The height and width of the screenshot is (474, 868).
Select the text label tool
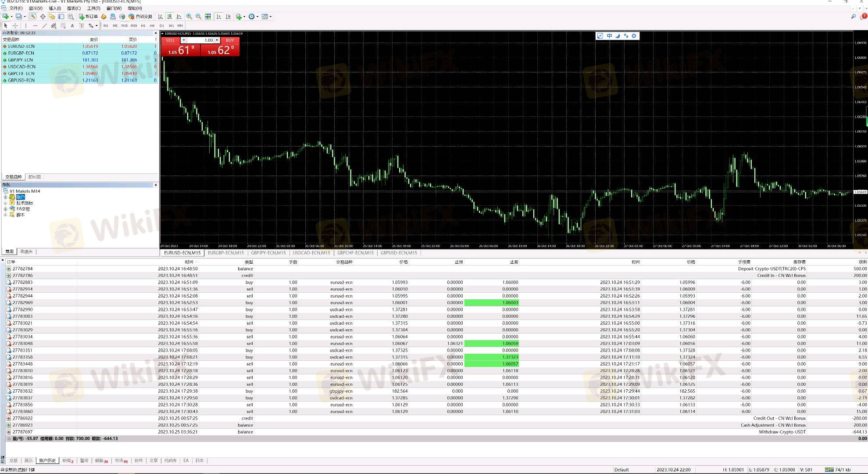82,26
